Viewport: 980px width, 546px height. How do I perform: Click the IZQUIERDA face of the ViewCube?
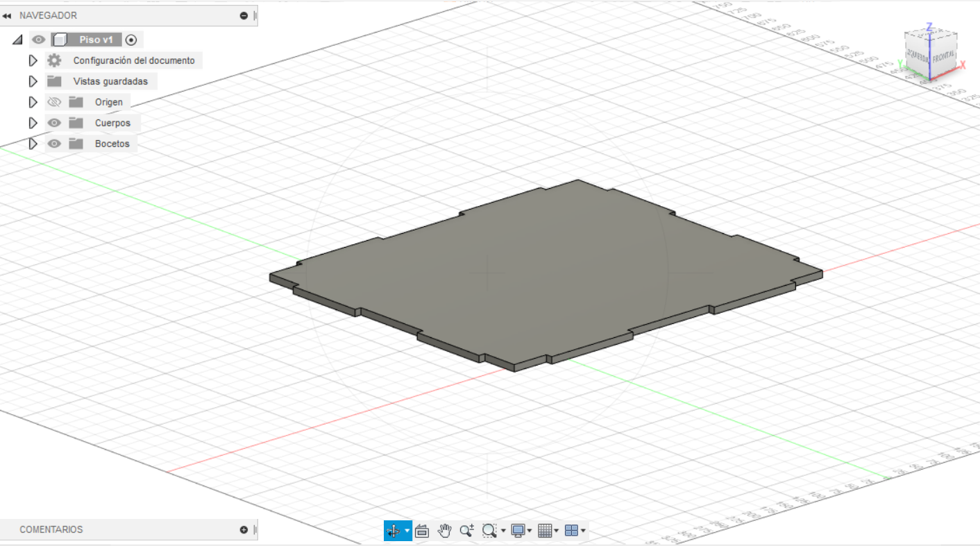pyautogui.click(x=918, y=56)
